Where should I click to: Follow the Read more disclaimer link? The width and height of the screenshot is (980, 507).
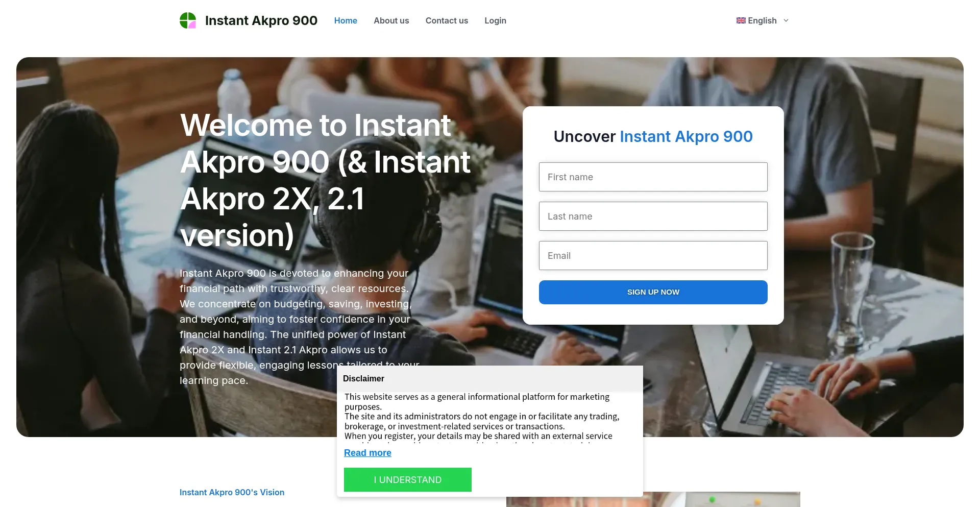367,453
